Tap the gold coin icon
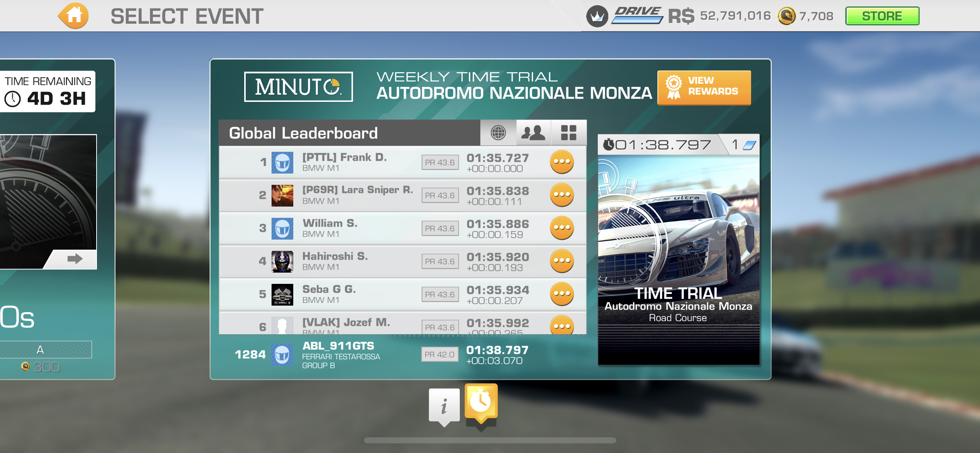The image size is (980, 453). point(787,16)
